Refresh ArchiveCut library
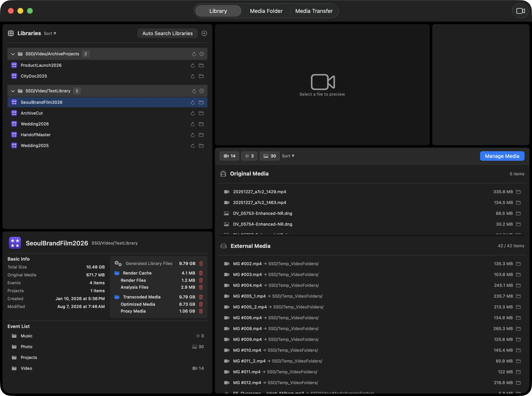The height and width of the screenshot is (396, 532). click(193, 113)
